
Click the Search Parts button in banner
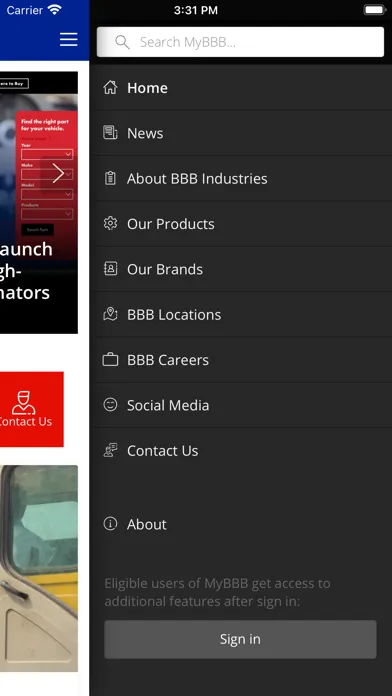pos(37,229)
